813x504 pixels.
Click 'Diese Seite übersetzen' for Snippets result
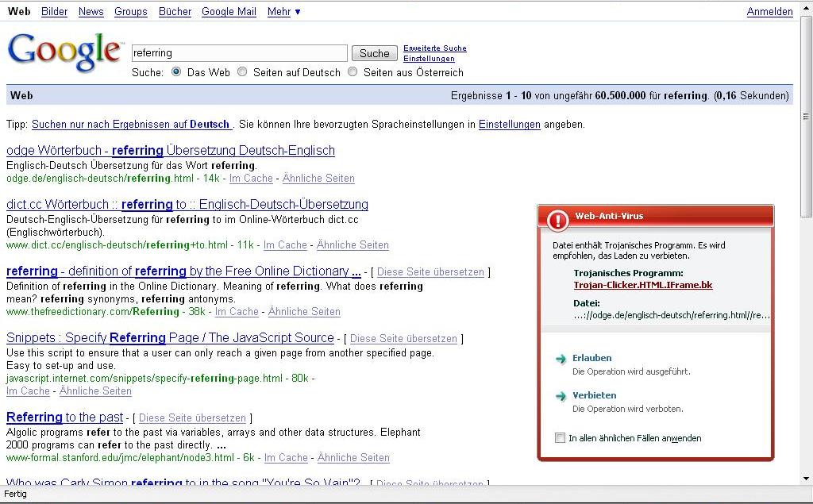coord(403,339)
